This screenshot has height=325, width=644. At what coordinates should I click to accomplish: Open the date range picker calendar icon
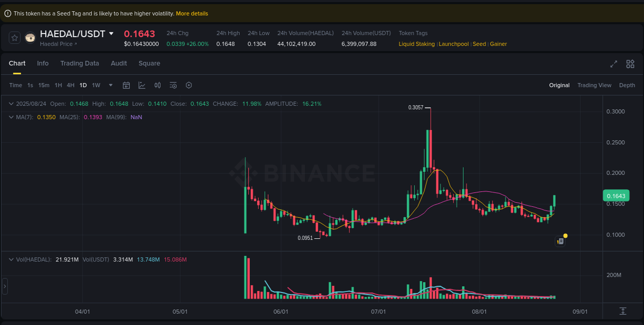click(x=126, y=85)
